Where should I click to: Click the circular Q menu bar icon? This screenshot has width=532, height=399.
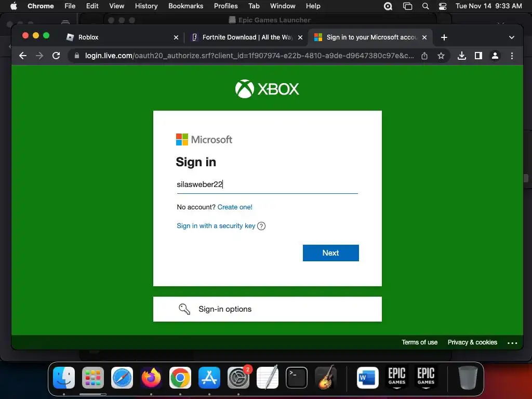(x=388, y=6)
